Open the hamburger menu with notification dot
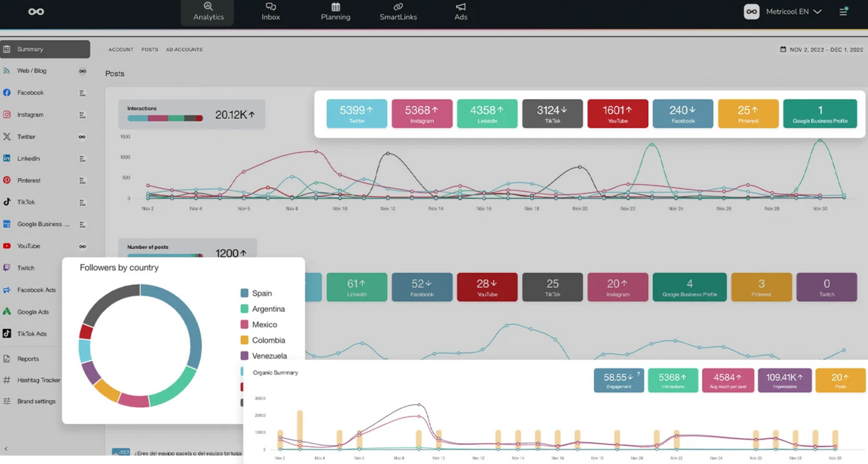868x464 pixels. coord(844,11)
